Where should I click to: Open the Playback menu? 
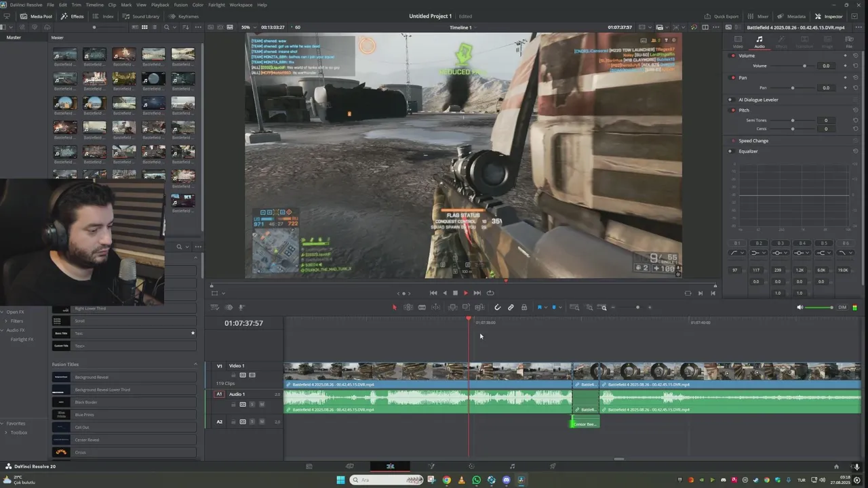coord(160,5)
